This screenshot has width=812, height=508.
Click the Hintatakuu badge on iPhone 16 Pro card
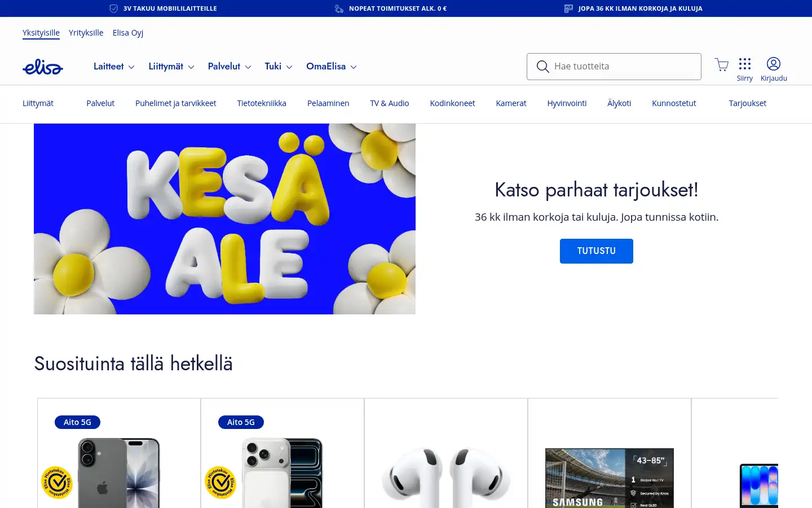(x=220, y=483)
